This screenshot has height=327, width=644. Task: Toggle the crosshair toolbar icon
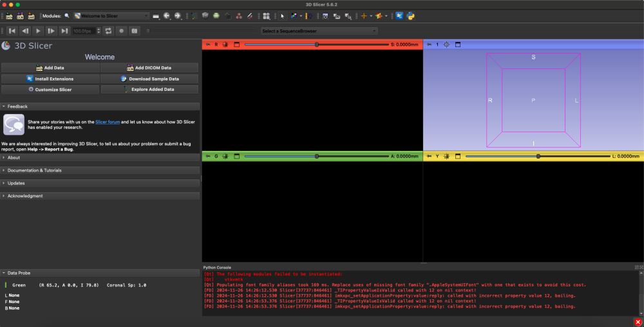[365, 15]
